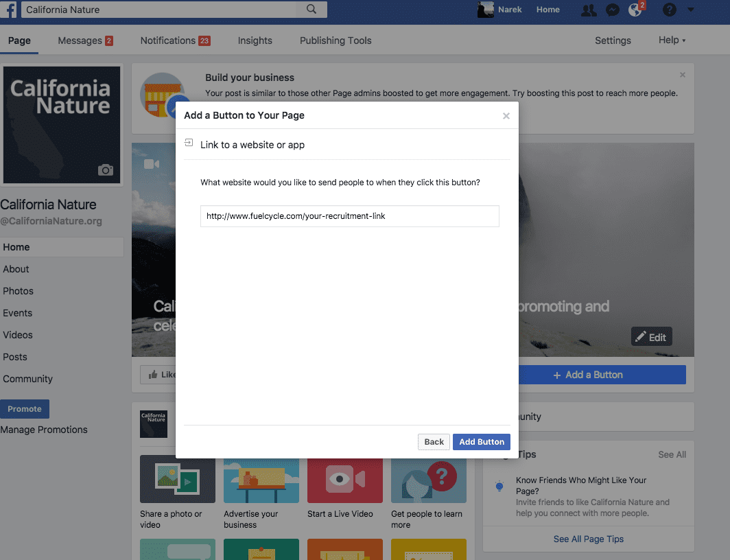Select Home in left sidebar

pos(62,247)
